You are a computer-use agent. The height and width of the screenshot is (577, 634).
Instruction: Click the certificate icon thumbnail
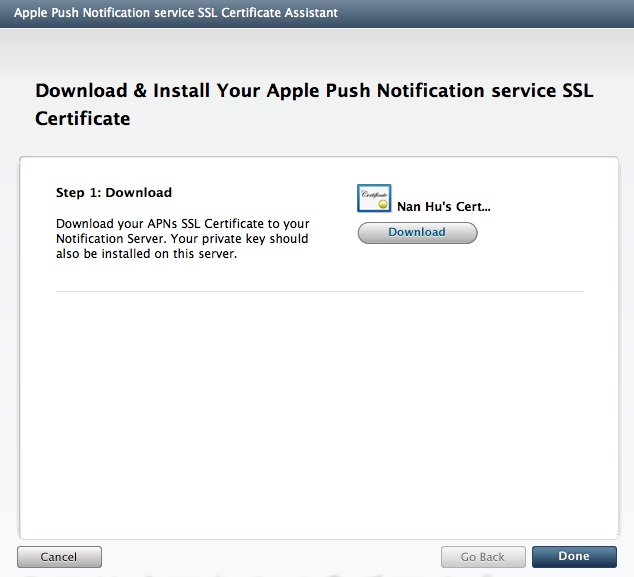click(374, 199)
